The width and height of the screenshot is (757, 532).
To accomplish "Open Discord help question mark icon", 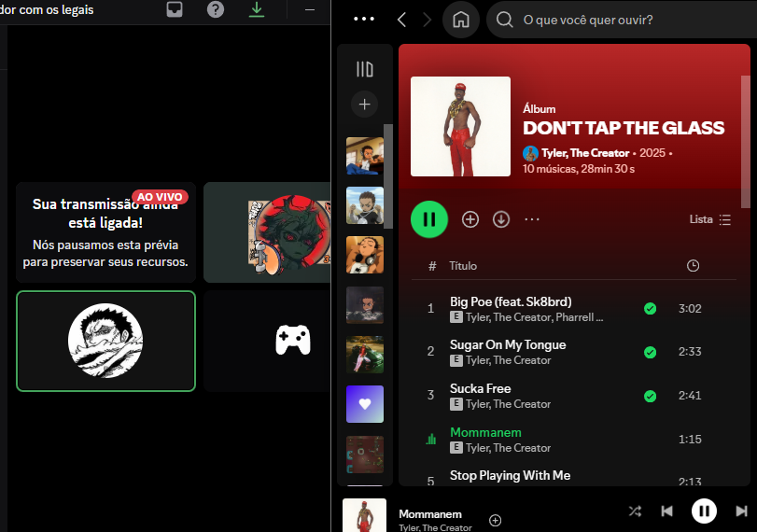I will click(x=216, y=9).
